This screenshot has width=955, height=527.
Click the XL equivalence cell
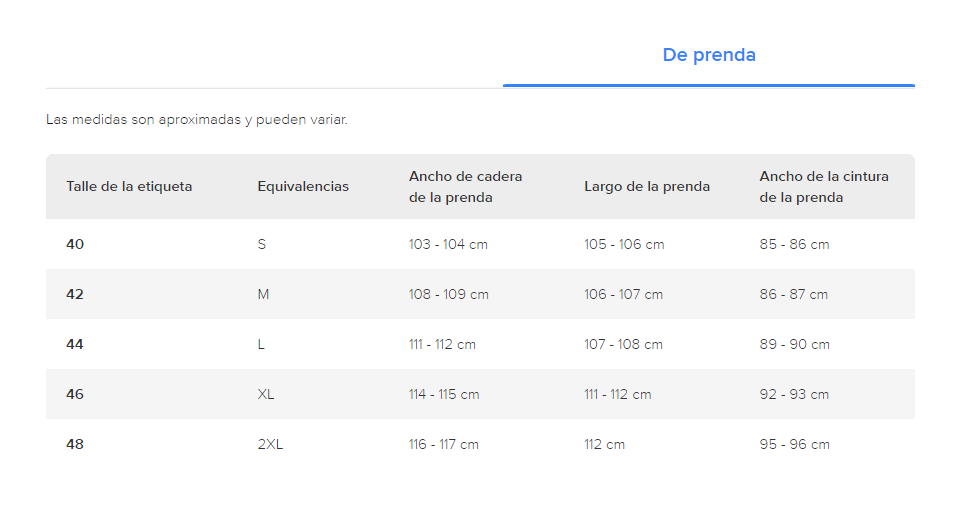coord(266,394)
